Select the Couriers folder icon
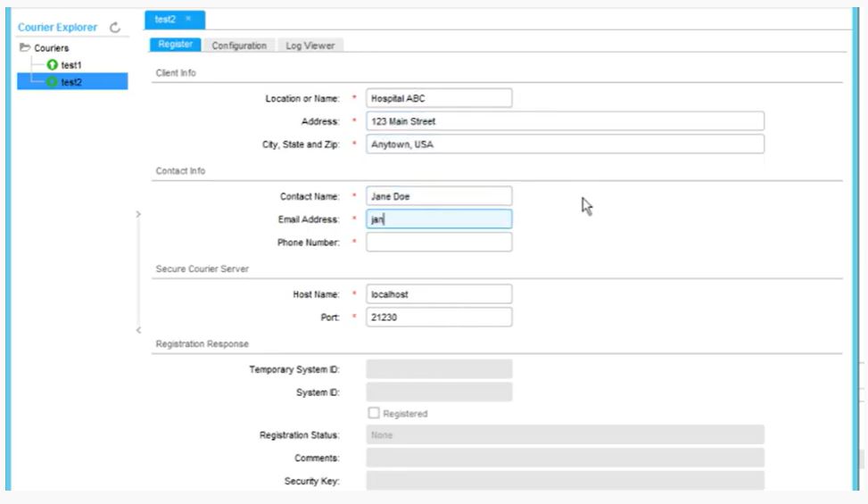 [x=24, y=47]
